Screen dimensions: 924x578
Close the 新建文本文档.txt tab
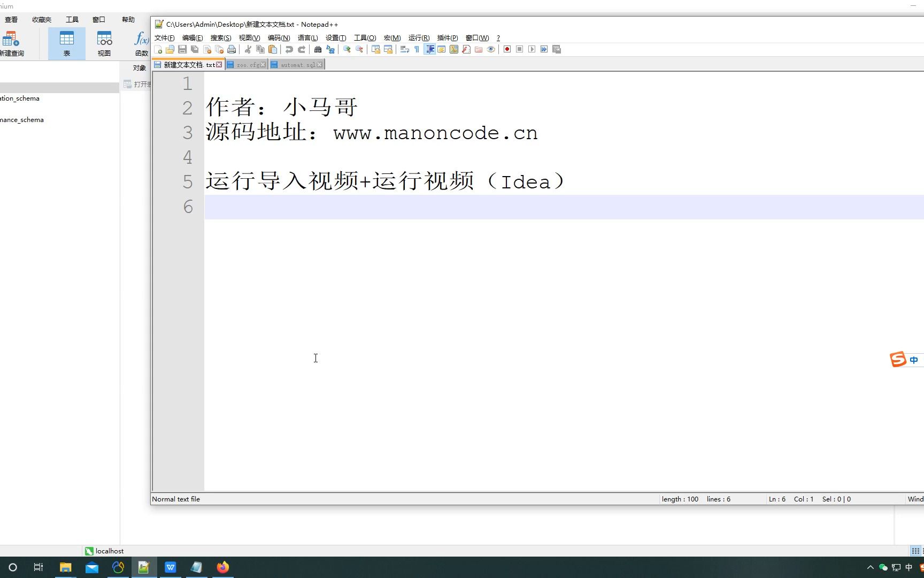[219, 65]
